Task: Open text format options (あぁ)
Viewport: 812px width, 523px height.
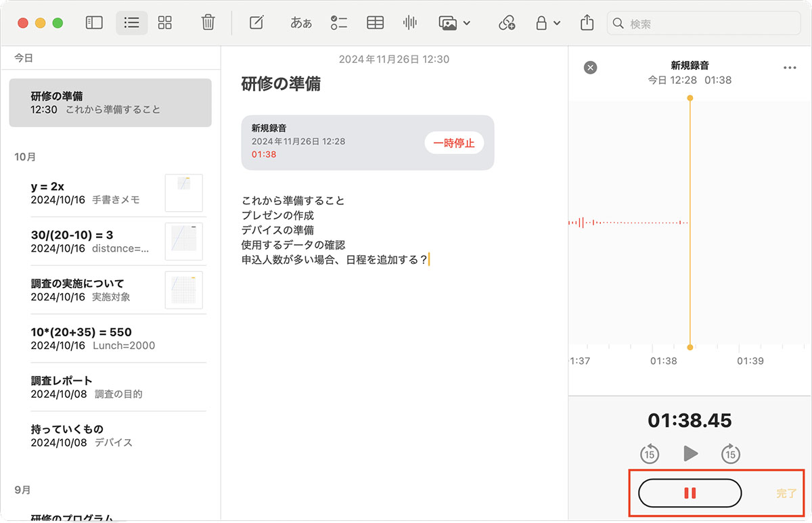Action: (301, 23)
